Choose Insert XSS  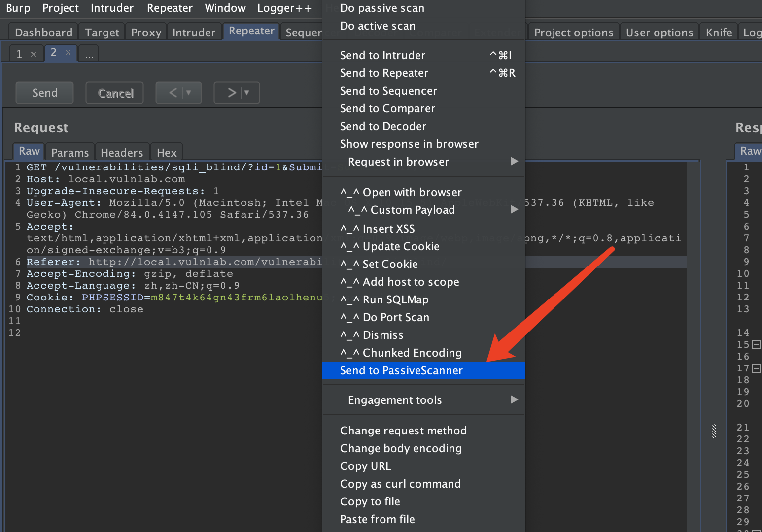click(x=424, y=229)
